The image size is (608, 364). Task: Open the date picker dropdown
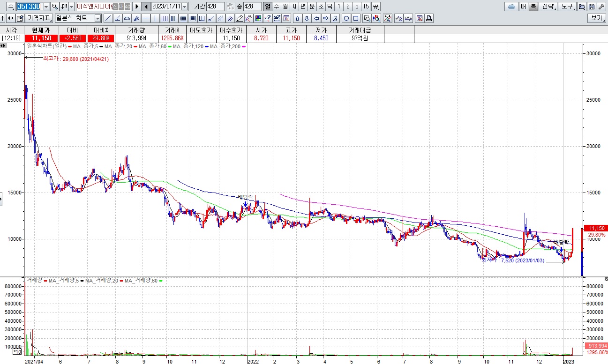[184, 7]
